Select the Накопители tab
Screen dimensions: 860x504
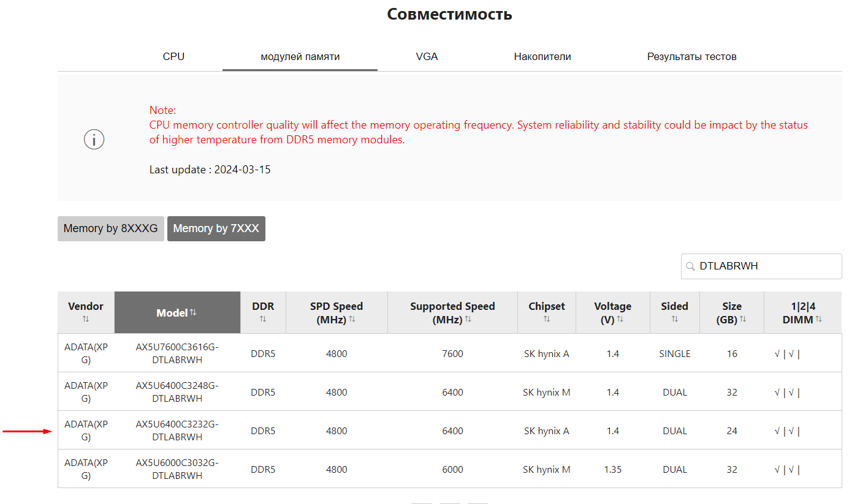[542, 56]
